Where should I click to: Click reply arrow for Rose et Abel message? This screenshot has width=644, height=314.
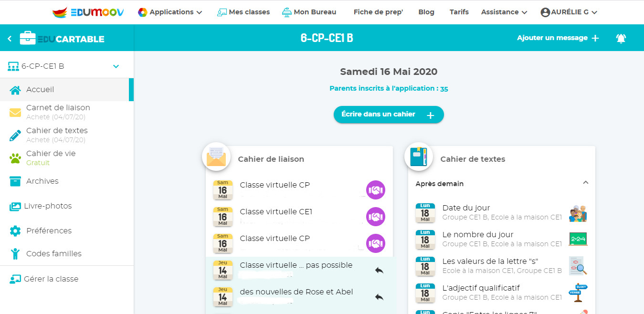click(x=379, y=297)
